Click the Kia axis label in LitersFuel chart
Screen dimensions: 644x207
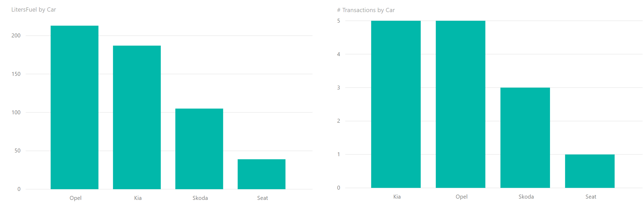(138, 198)
